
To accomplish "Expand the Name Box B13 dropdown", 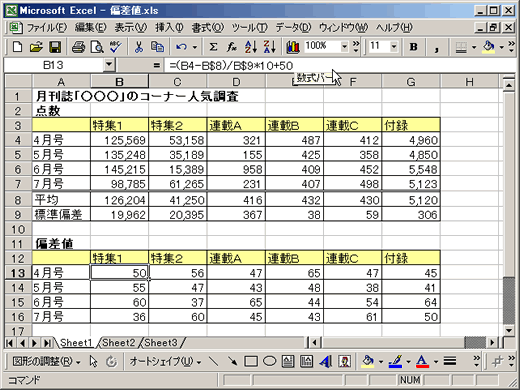I will click(x=109, y=65).
